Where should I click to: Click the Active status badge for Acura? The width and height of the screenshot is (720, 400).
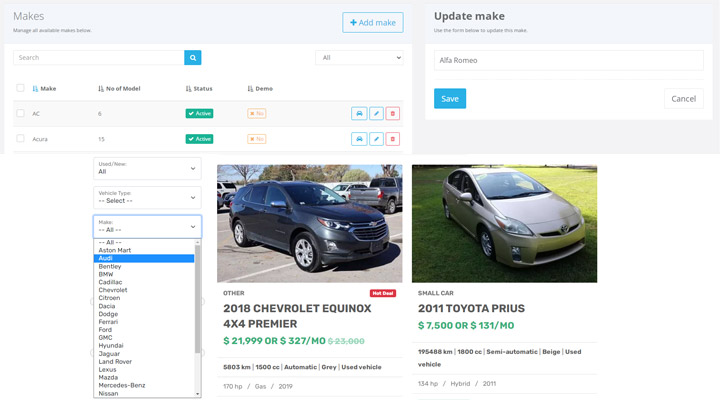[199, 139]
